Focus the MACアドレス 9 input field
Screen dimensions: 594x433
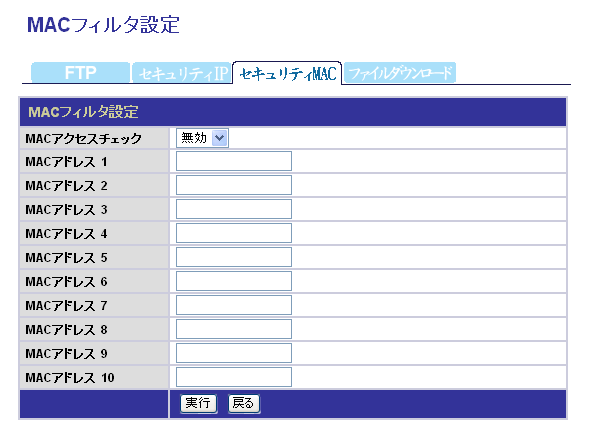pos(234,353)
